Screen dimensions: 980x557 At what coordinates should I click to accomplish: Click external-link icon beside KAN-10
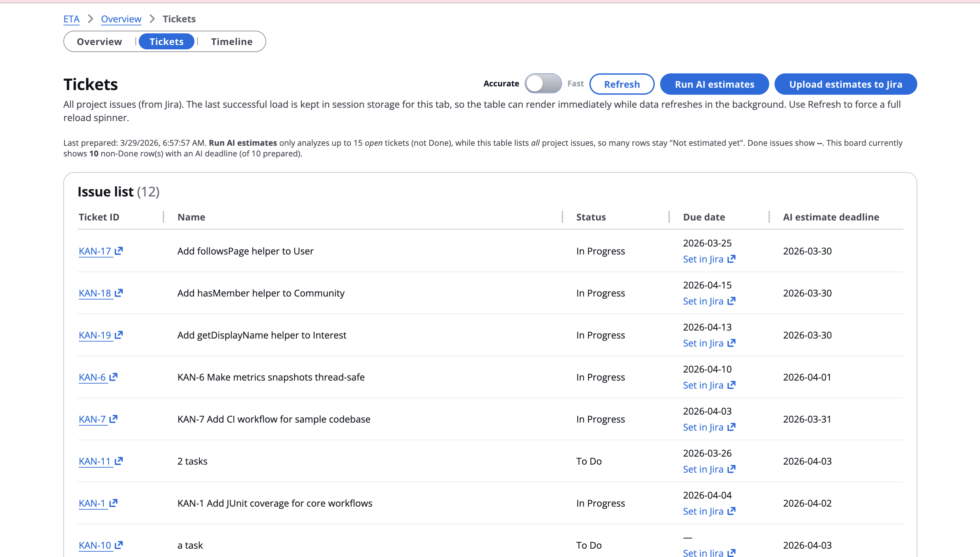(118, 545)
